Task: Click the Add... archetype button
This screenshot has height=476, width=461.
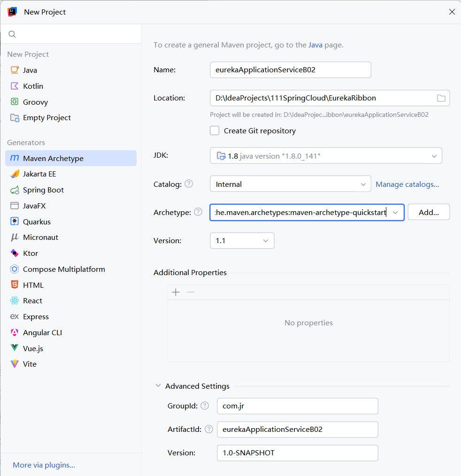Action: pyautogui.click(x=429, y=212)
